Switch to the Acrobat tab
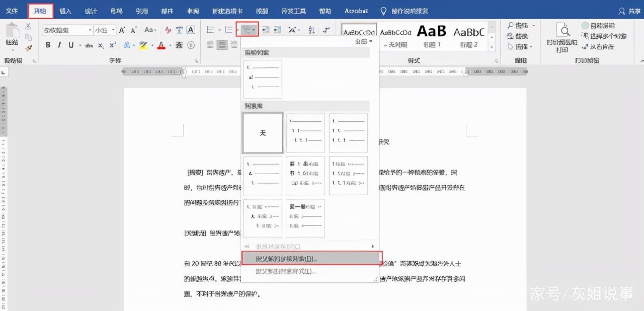 tap(356, 11)
